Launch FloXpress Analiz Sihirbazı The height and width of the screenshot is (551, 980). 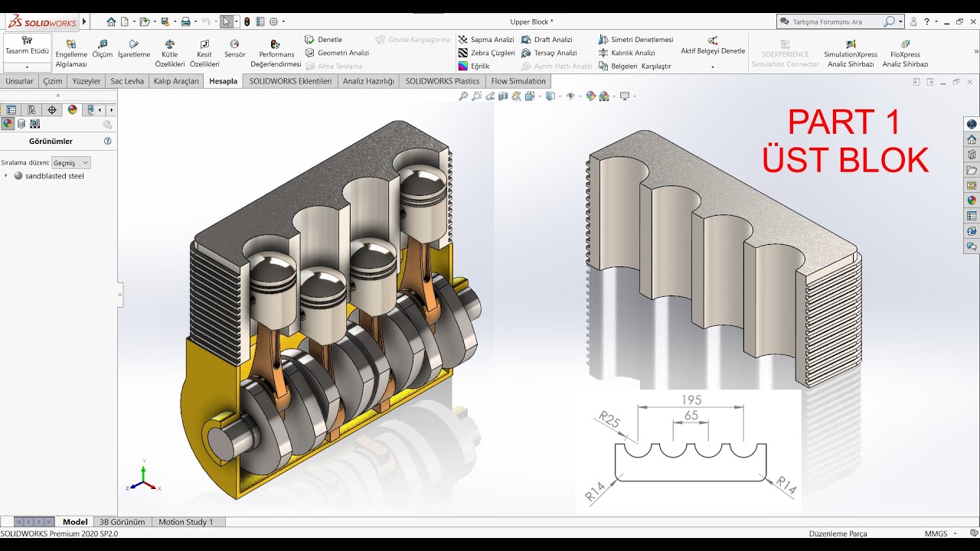point(905,54)
